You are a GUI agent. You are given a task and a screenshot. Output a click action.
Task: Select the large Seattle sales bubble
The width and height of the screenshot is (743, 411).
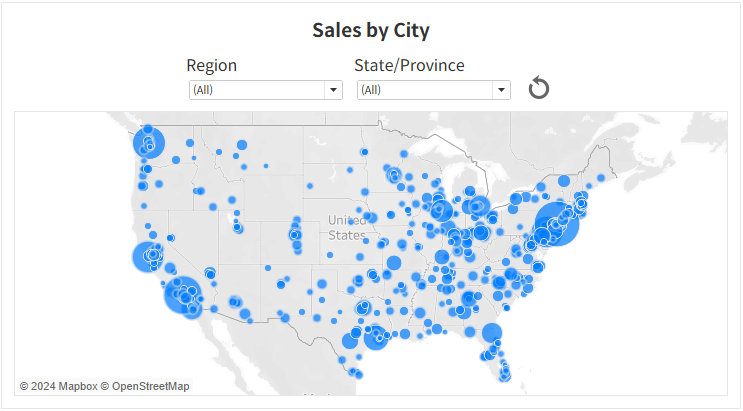coord(149,142)
